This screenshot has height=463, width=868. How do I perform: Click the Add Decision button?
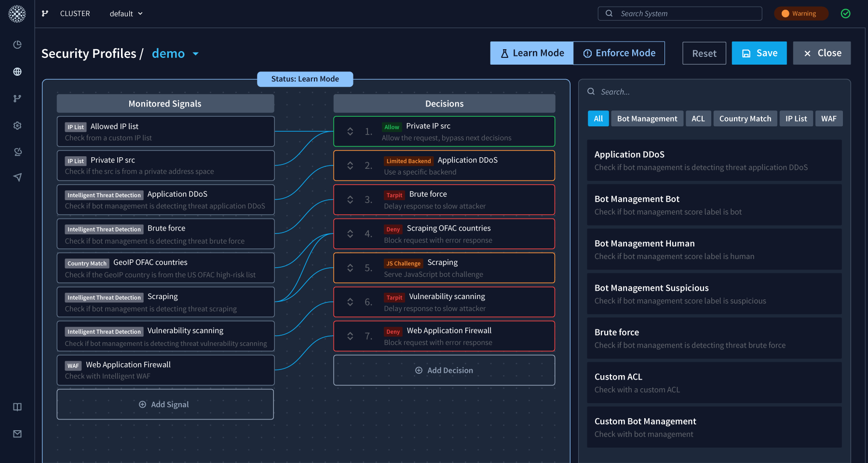(444, 370)
